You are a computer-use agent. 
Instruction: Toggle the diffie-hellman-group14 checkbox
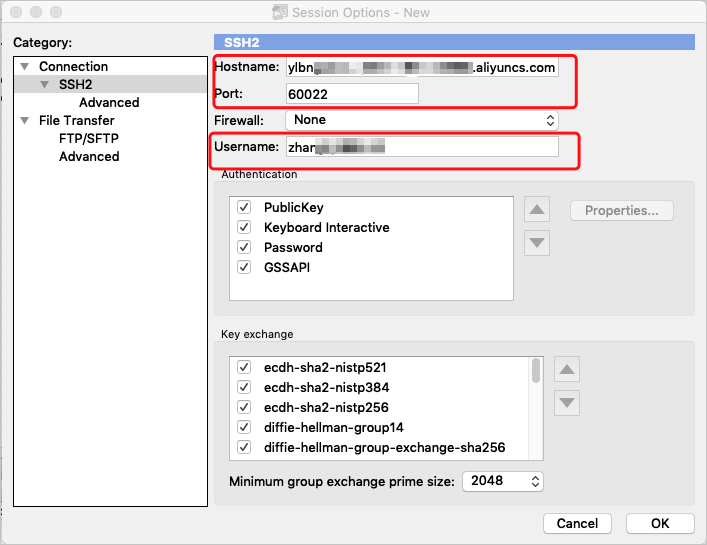(x=244, y=427)
